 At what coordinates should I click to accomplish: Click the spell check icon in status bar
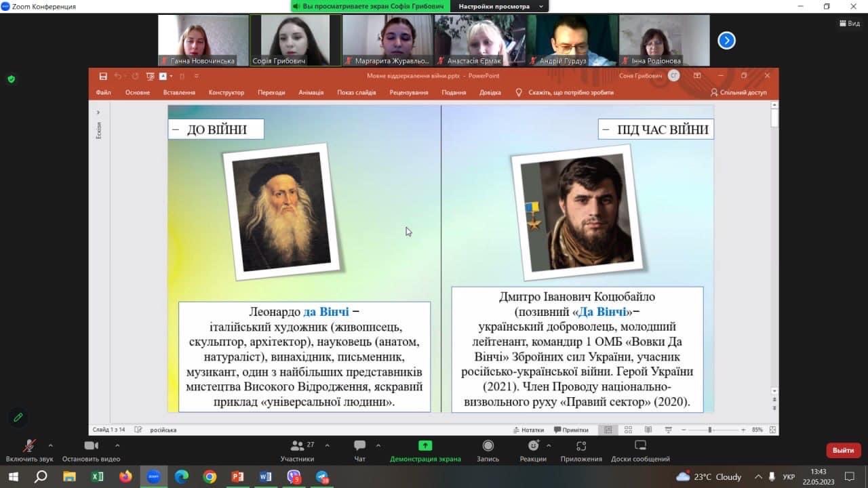[138, 430]
